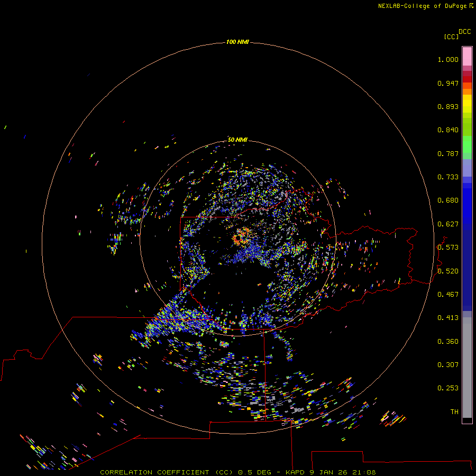Pick the gray band in the color scale
This screenshot has height=476, width=476.
(467, 368)
